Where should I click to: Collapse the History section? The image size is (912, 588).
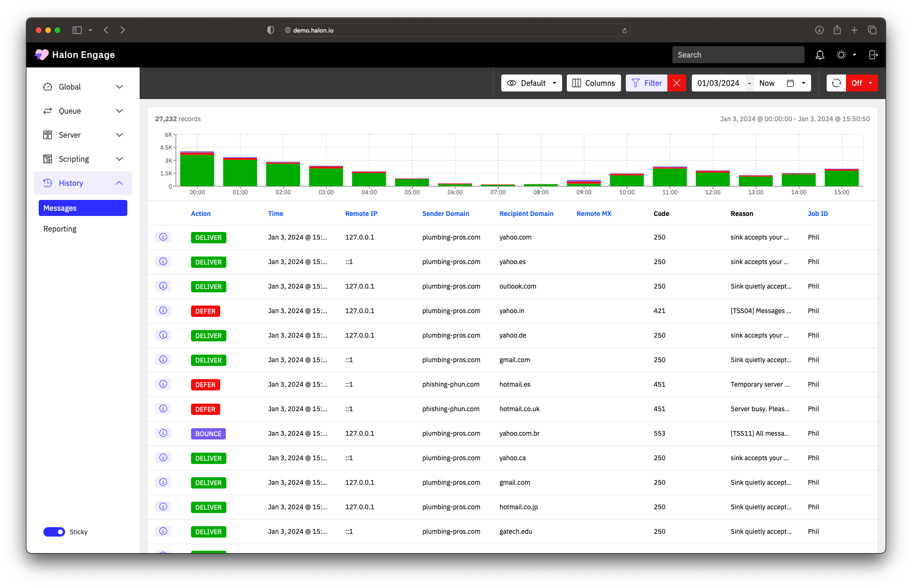[119, 183]
